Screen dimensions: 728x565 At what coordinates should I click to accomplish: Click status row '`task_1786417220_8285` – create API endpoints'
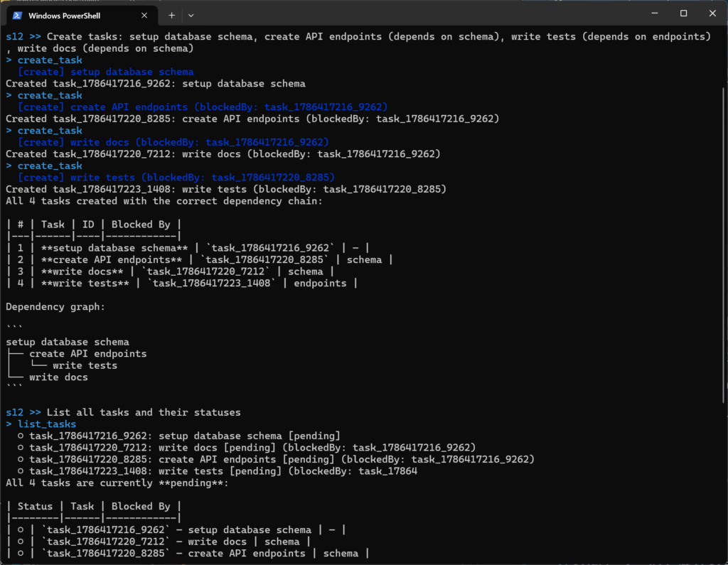tap(188, 554)
